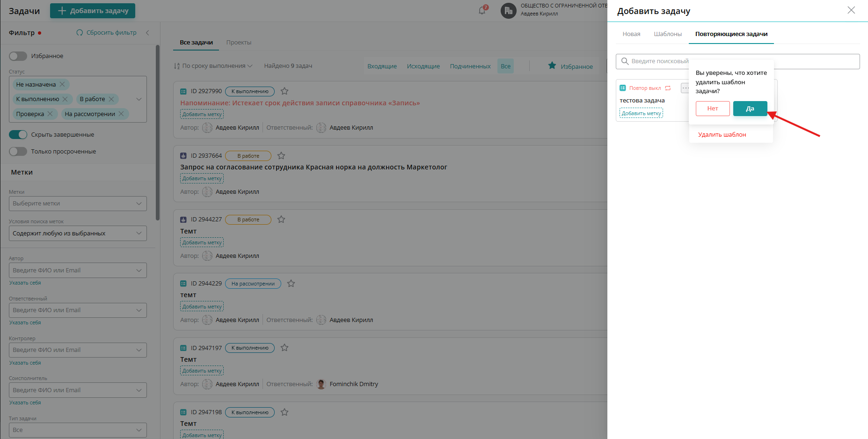868x439 pixels.
Task: Close the Добавить задачу panel
Action: pyautogui.click(x=851, y=10)
